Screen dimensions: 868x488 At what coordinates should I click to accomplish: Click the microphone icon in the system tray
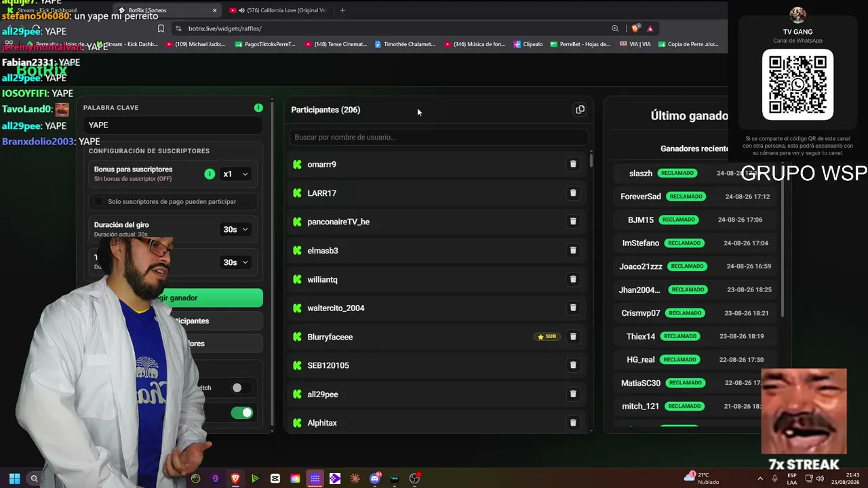coord(775,479)
